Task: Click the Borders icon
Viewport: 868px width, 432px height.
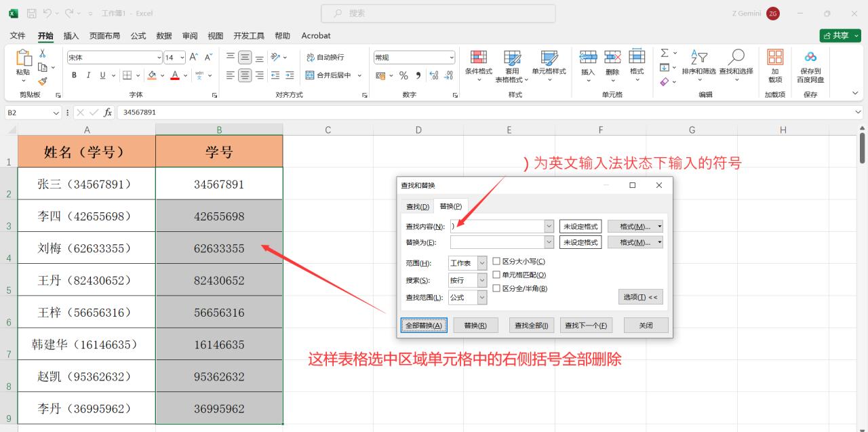Action: point(127,75)
